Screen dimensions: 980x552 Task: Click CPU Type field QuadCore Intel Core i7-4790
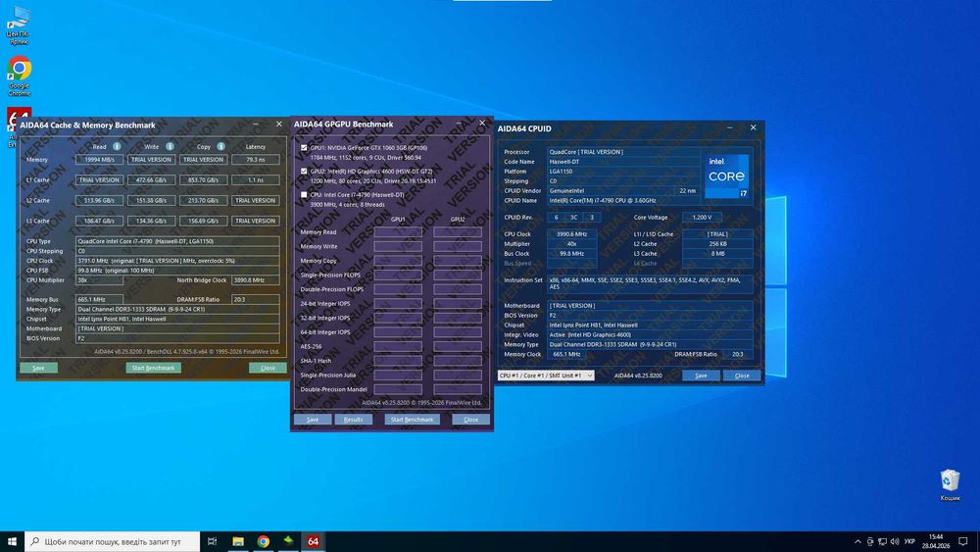[x=177, y=241]
